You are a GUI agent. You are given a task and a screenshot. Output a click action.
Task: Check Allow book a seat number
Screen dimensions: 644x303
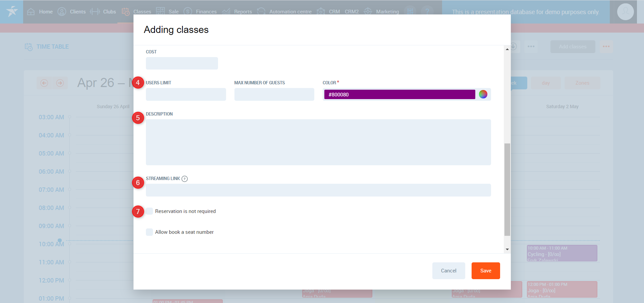click(150, 232)
